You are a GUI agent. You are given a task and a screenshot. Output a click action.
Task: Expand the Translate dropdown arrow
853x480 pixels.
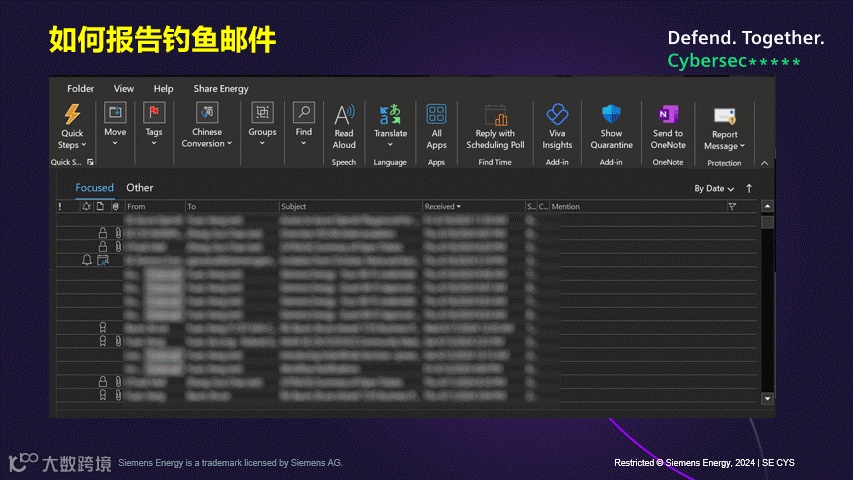[390, 145]
